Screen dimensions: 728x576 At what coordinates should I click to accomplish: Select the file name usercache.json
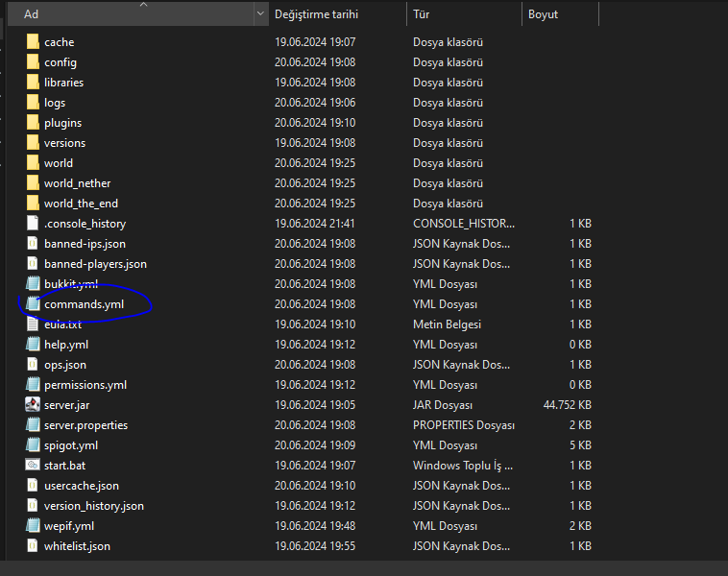tap(82, 486)
